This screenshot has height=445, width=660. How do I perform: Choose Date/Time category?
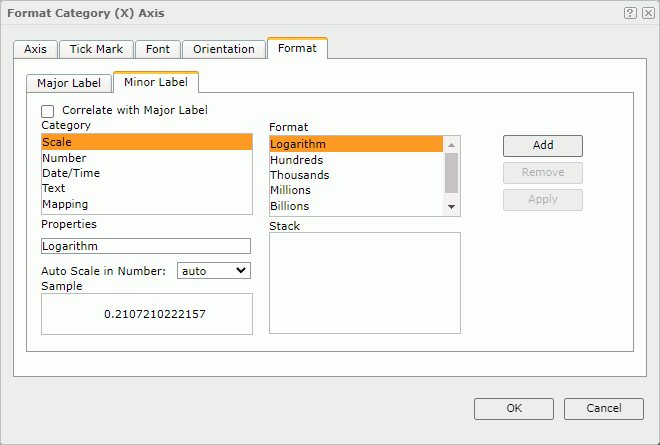click(71, 173)
